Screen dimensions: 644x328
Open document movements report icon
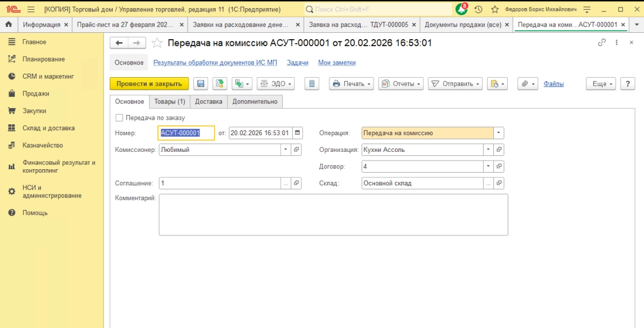click(312, 84)
